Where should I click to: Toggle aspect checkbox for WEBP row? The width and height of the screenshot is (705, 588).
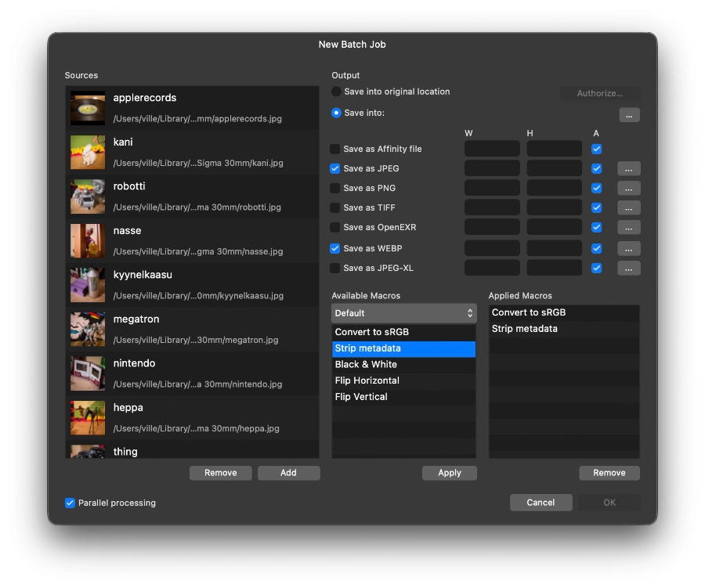coord(596,248)
